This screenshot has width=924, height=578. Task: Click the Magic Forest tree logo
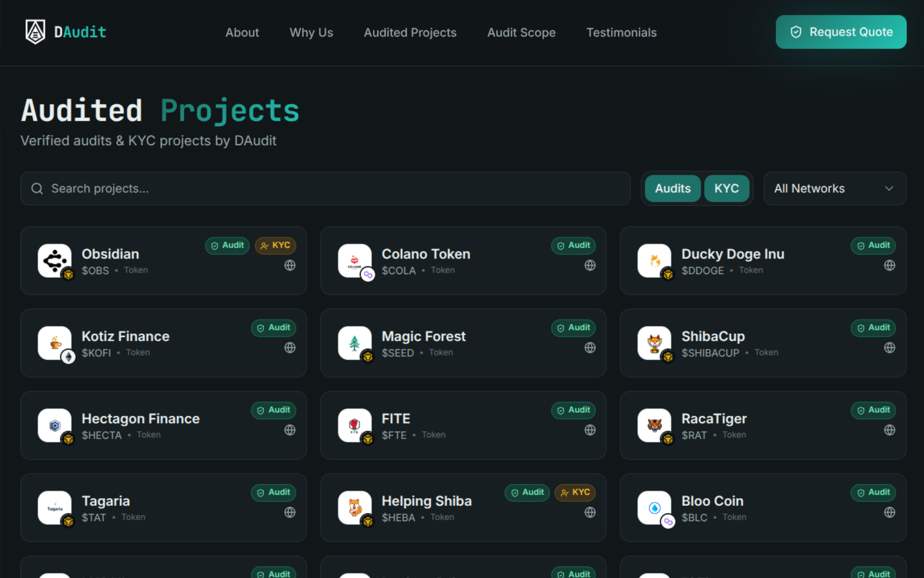pyautogui.click(x=355, y=343)
